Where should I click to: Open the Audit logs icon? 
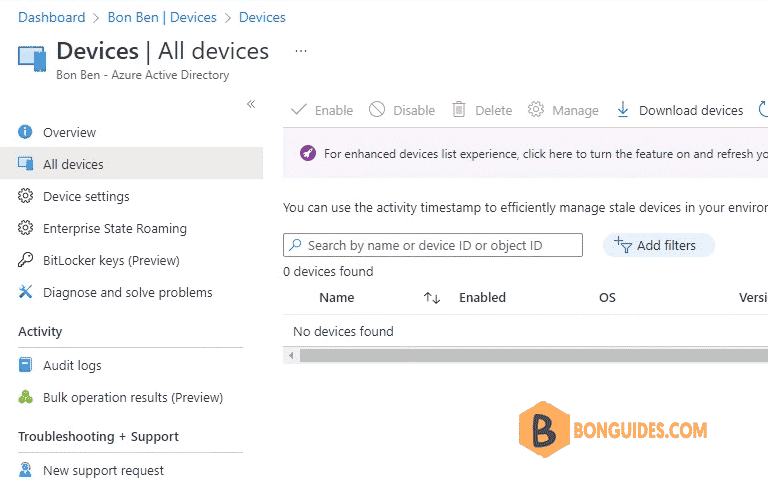pyautogui.click(x=25, y=365)
